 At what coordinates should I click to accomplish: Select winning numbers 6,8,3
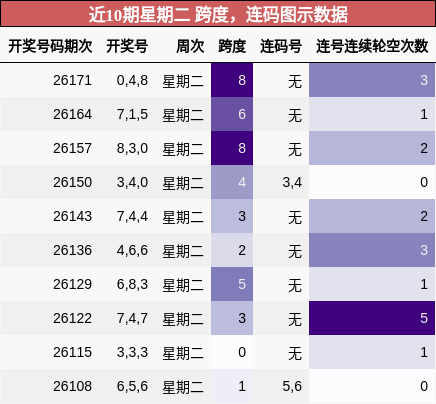[132, 284]
